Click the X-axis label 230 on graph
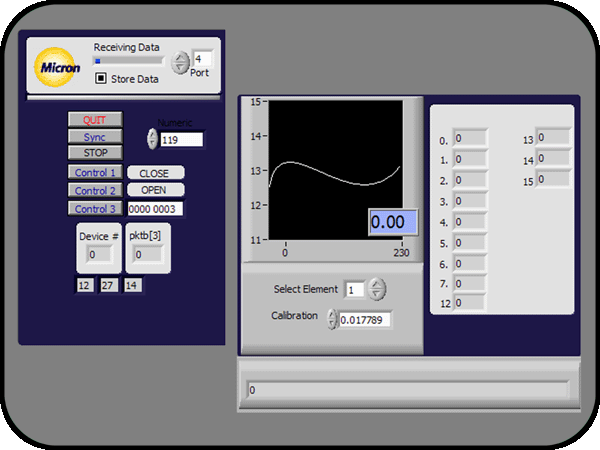 (401, 253)
